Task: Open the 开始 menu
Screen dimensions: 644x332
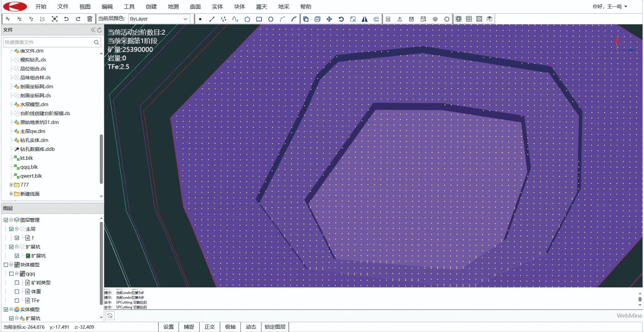Action: (41, 6)
